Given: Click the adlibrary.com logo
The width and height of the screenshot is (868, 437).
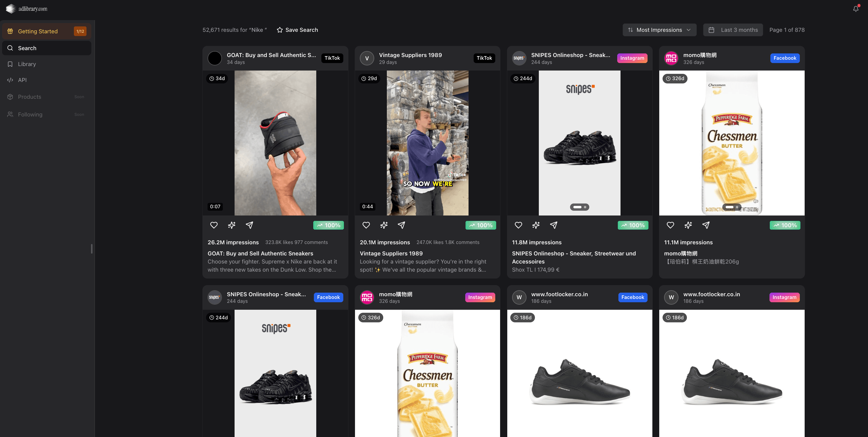Looking at the screenshot, I should (x=27, y=9).
